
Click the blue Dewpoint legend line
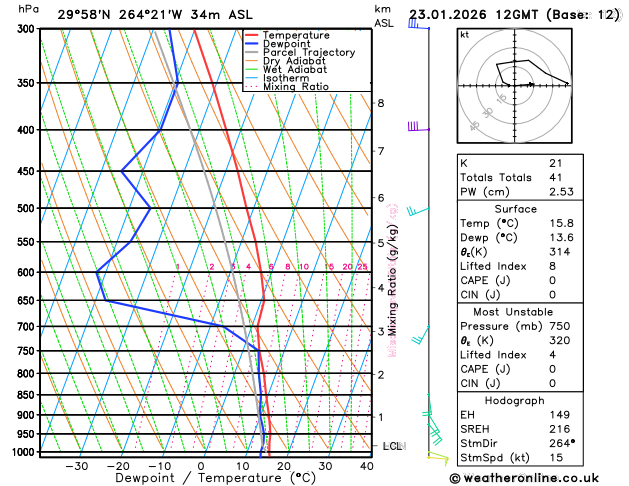click(x=251, y=44)
